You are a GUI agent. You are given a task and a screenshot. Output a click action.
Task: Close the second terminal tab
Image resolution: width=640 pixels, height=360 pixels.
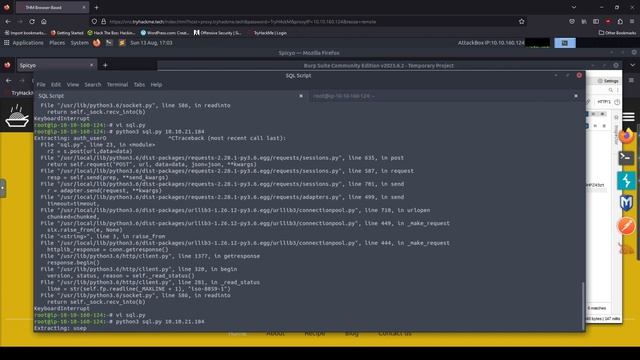[576, 96]
